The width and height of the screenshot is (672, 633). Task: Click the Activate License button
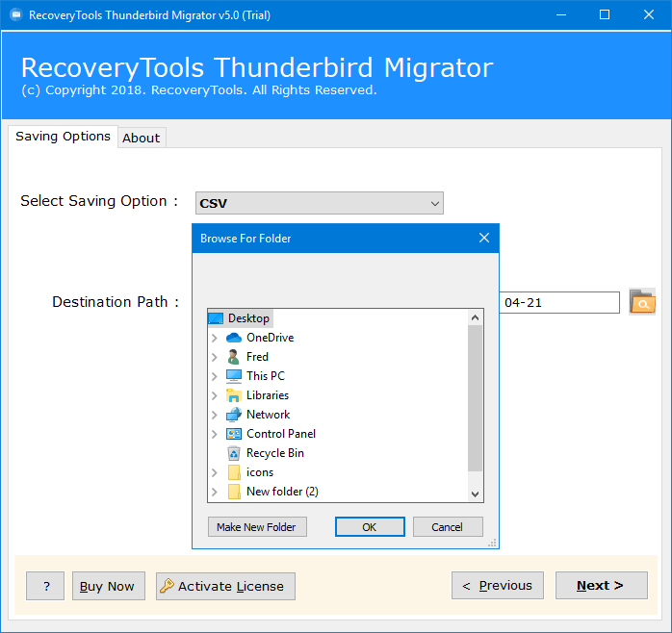(x=225, y=586)
